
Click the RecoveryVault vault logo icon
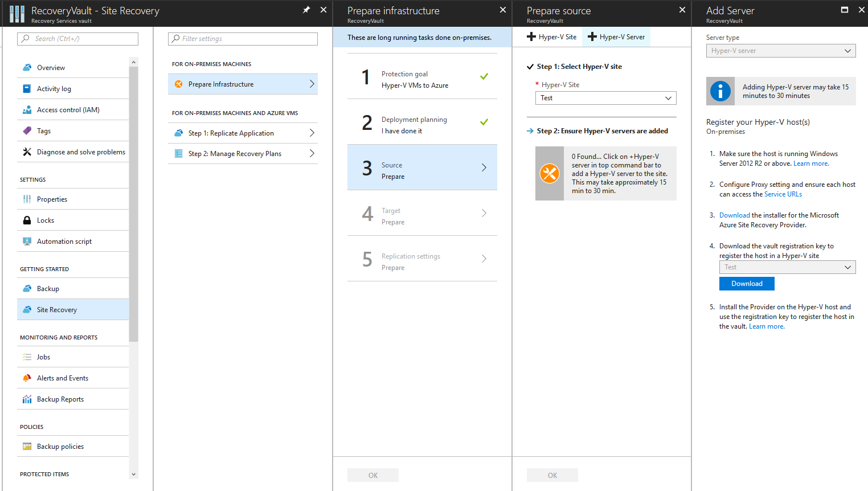coord(17,14)
